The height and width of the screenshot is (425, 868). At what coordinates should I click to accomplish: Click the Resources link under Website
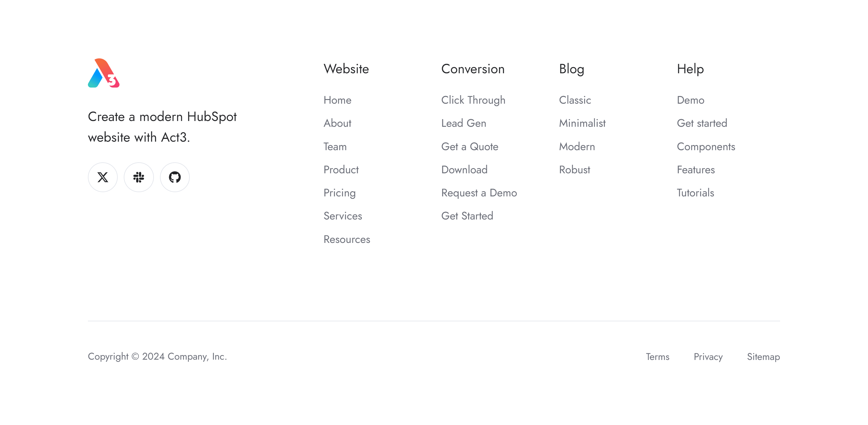point(347,240)
